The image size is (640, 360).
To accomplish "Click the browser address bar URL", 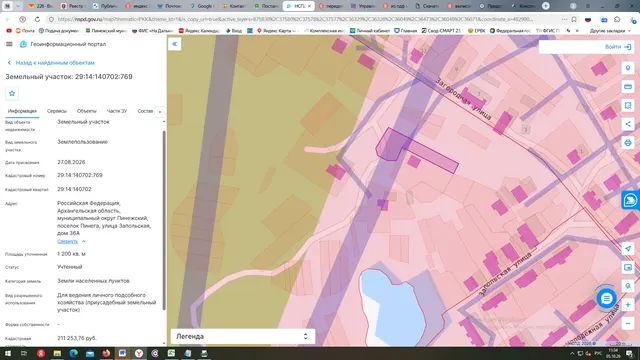I will click(x=296, y=19).
